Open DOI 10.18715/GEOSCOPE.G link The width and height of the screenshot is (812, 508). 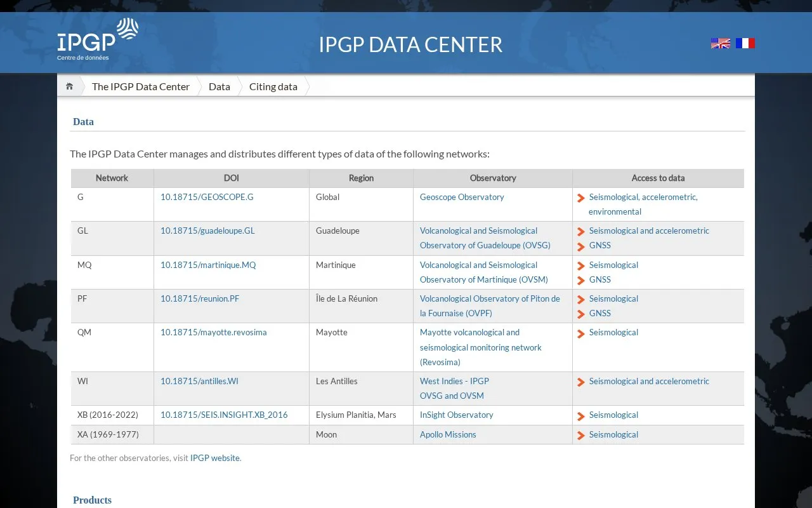pyautogui.click(x=207, y=197)
